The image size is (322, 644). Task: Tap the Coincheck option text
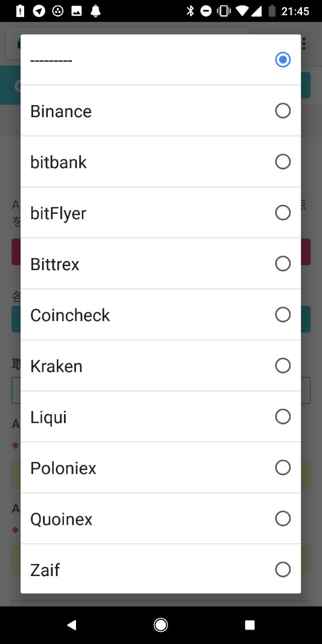click(x=70, y=315)
